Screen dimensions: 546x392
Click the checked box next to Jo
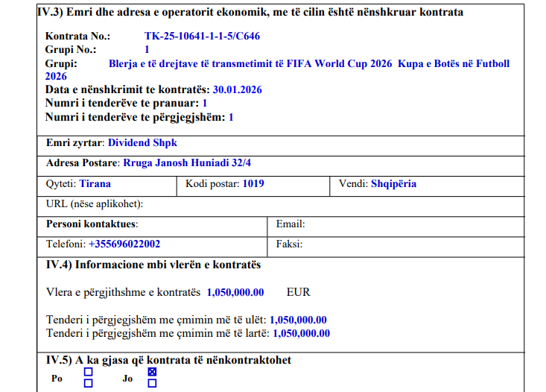(x=153, y=371)
